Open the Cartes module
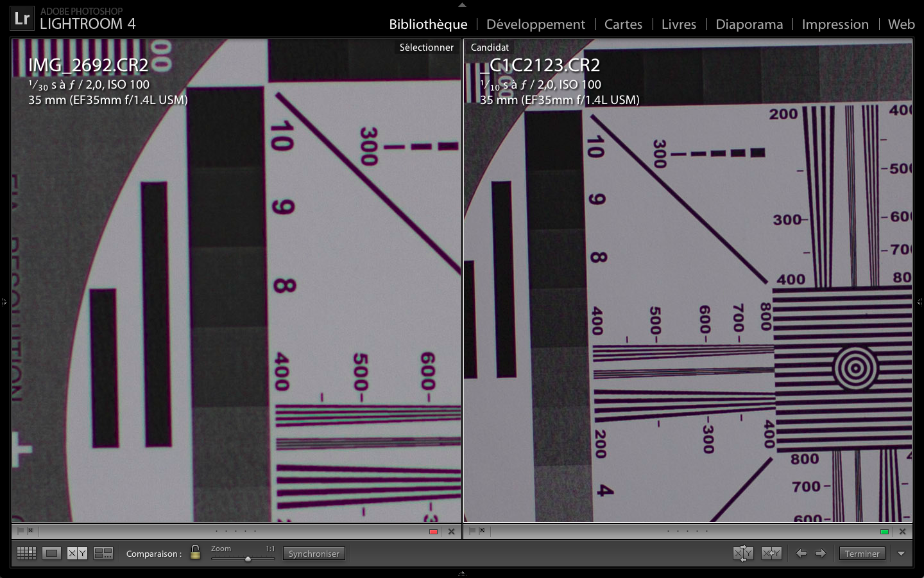The image size is (924, 578). pyautogui.click(x=623, y=24)
